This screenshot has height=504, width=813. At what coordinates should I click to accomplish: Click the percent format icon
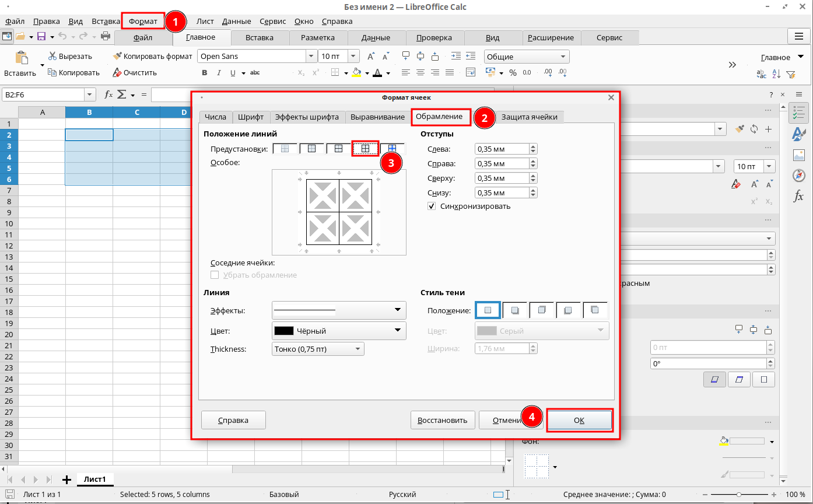pyautogui.click(x=513, y=73)
